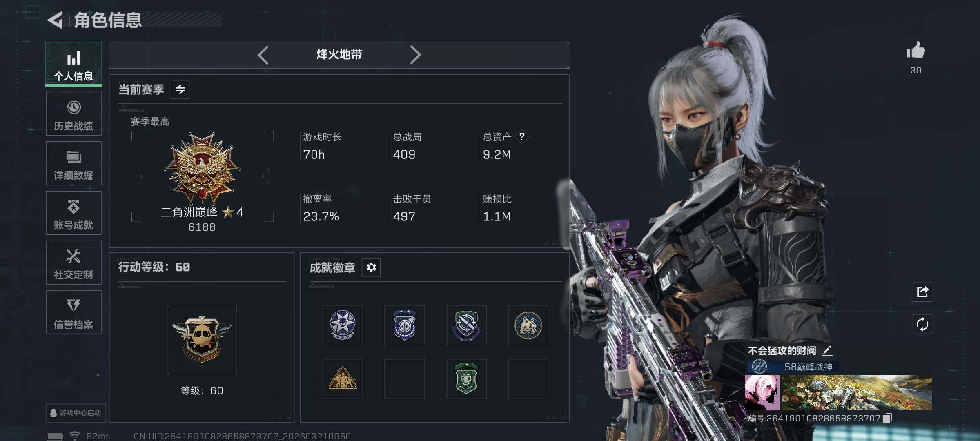Edit the nickname with the pencil icon
Image resolution: width=980 pixels, height=441 pixels.
(827, 350)
